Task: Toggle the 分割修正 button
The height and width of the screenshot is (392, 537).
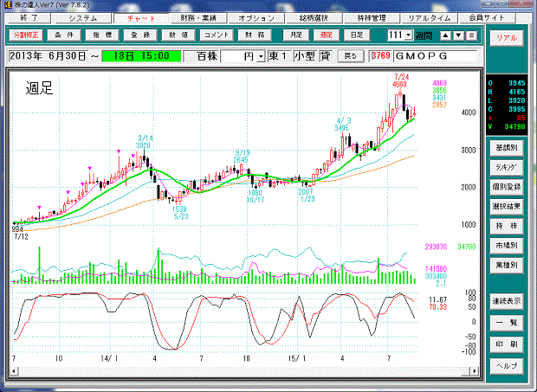Action: (26, 35)
